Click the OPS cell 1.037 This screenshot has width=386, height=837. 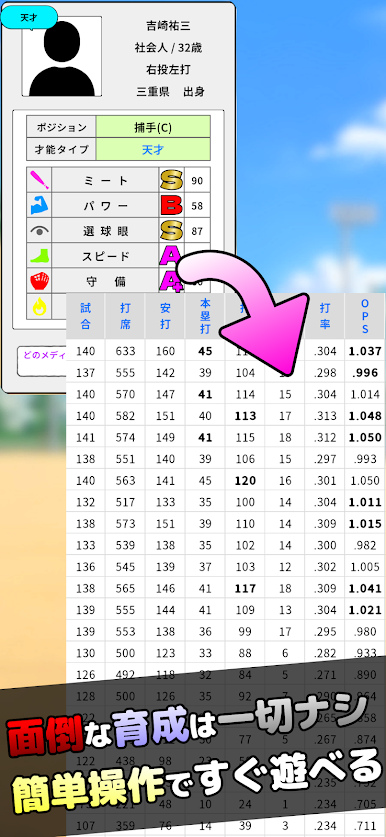click(x=365, y=351)
